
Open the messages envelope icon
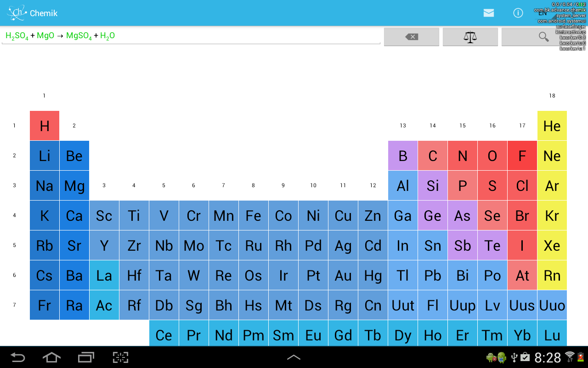click(x=488, y=13)
